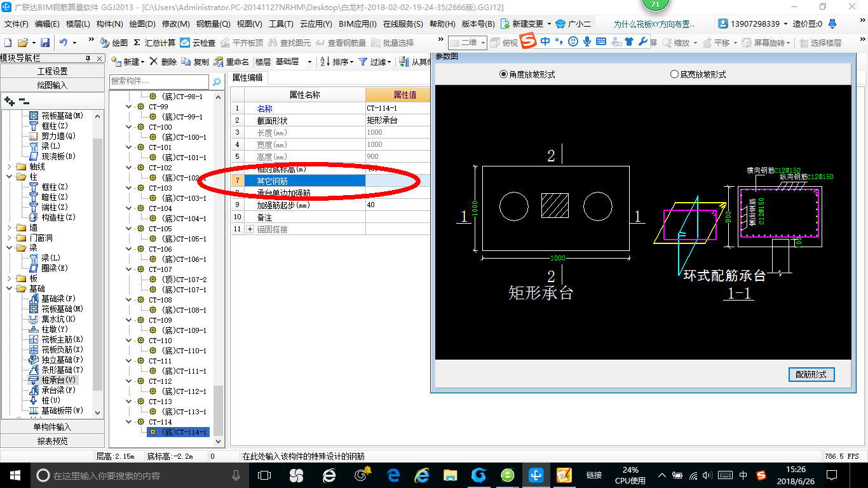Click the 重命名 rename icon
The height and width of the screenshot is (488, 868).
pos(231,62)
